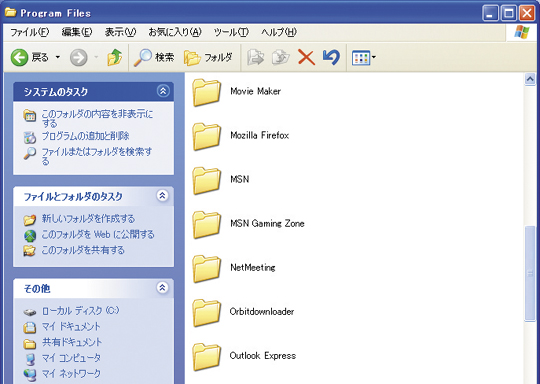Open ローカル ディスク (C:) link
Screen dimensions: 540x384
click(x=80, y=311)
